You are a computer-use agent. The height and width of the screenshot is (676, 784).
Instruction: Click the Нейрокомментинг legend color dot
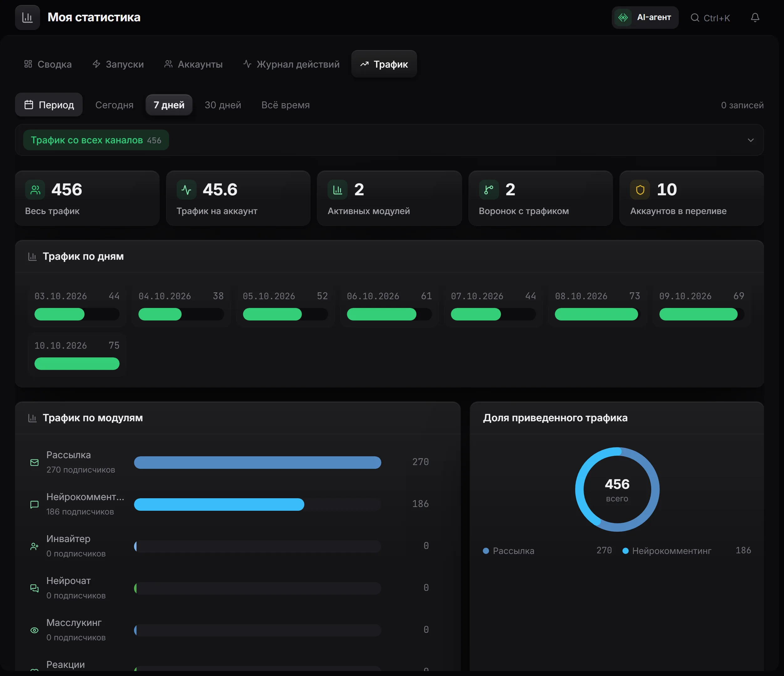click(626, 551)
